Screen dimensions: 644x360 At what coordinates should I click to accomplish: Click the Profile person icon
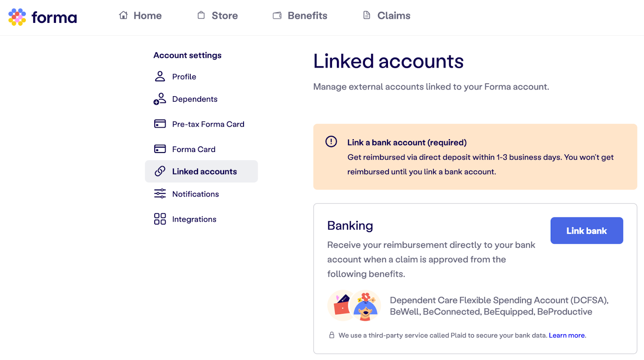coord(160,76)
